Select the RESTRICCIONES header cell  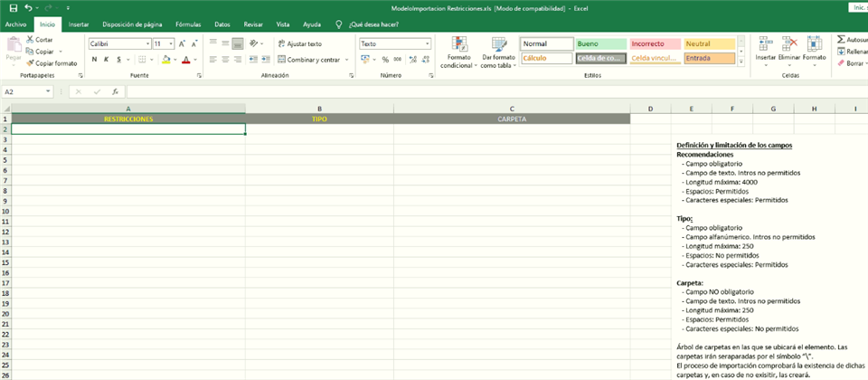(128, 119)
